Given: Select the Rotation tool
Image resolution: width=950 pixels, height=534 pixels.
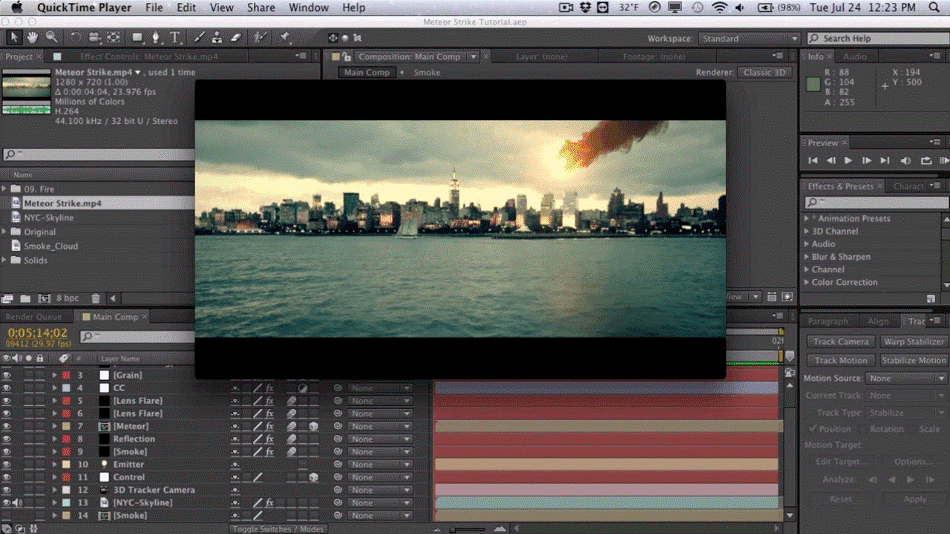Looking at the screenshot, I should click(75, 38).
